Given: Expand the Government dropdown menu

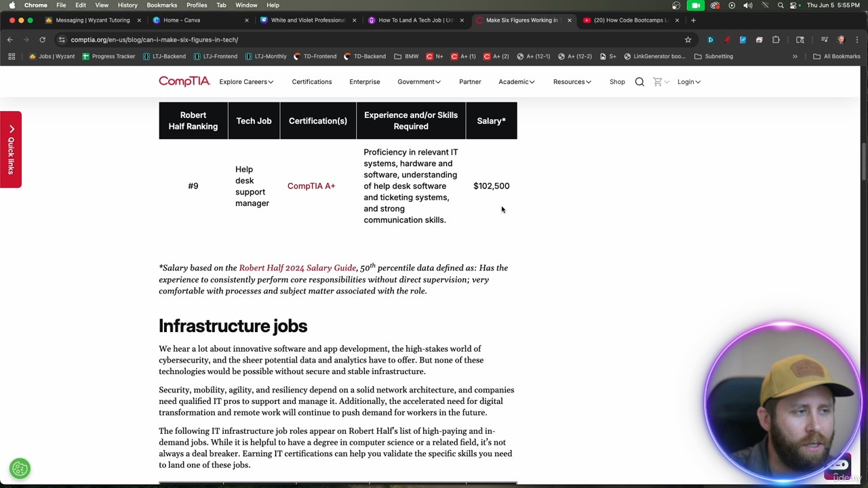Looking at the screenshot, I should click(x=419, y=82).
